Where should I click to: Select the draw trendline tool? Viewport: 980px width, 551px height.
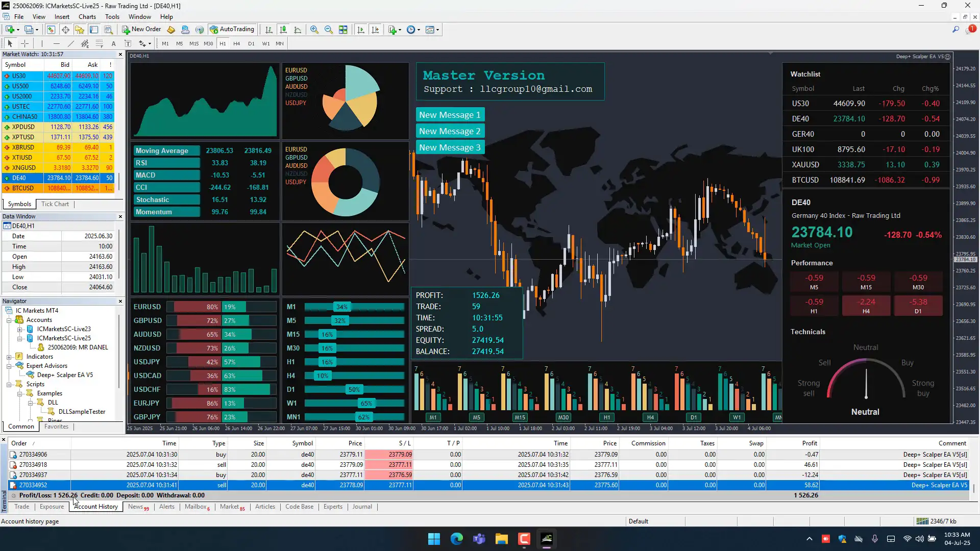click(71, 44)
